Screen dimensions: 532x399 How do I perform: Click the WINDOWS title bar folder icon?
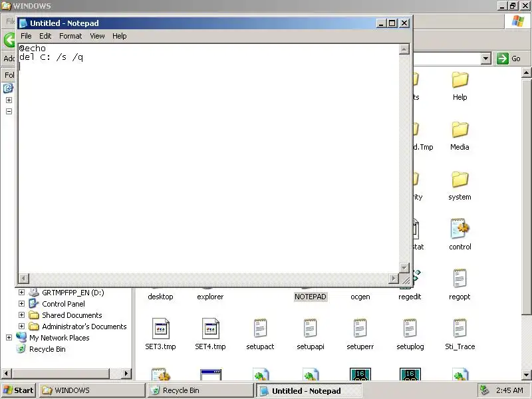click(x=6, y=5)
